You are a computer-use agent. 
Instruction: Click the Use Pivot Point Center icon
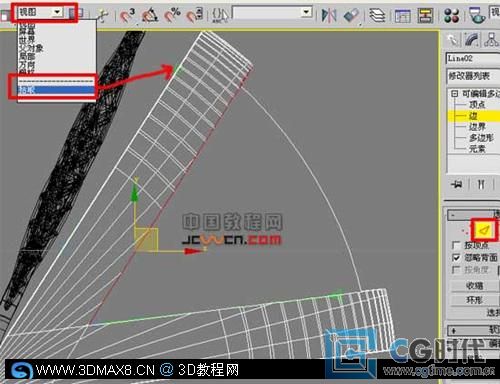click(x=76, y=14)
